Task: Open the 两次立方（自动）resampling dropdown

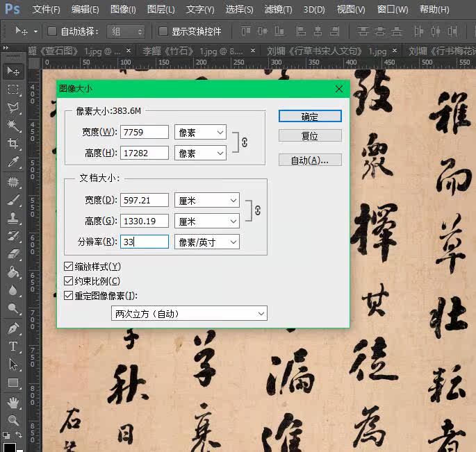Action: pos(189,313)
